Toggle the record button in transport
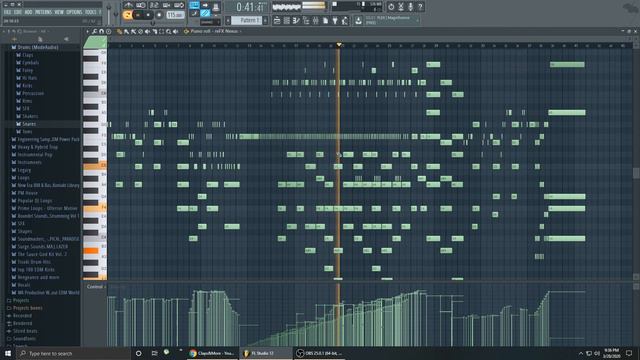This screenshot has width=640, height=360. 159,15
